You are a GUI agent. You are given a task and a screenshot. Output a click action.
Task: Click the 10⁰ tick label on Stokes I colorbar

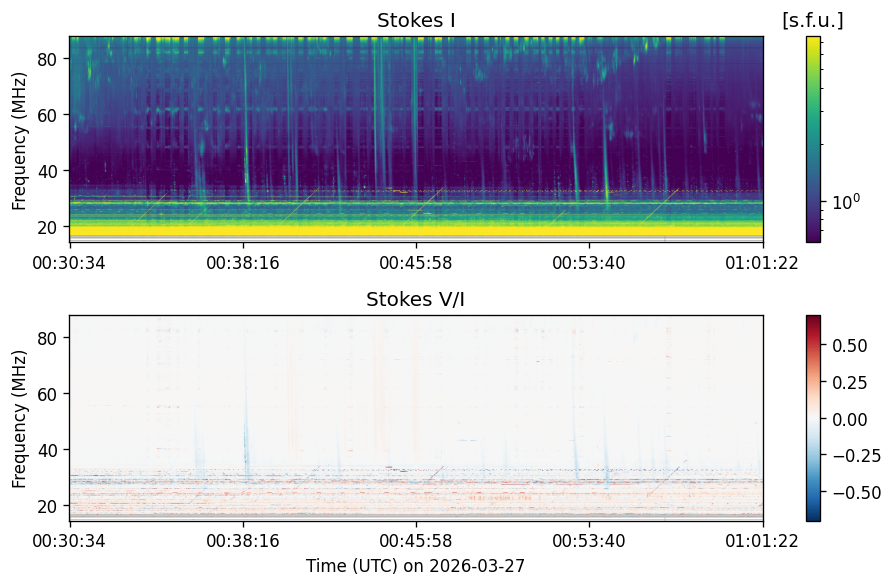click(846, 202)
